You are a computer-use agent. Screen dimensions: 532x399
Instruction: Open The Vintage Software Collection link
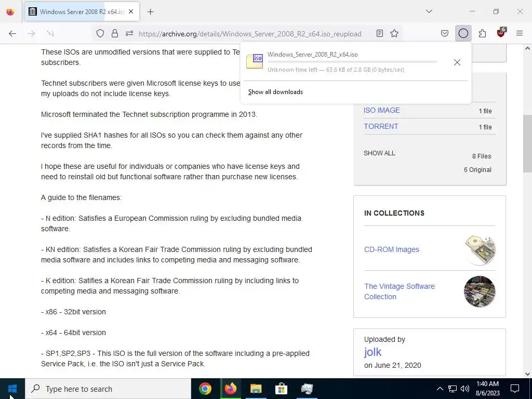tap(400, 291)
